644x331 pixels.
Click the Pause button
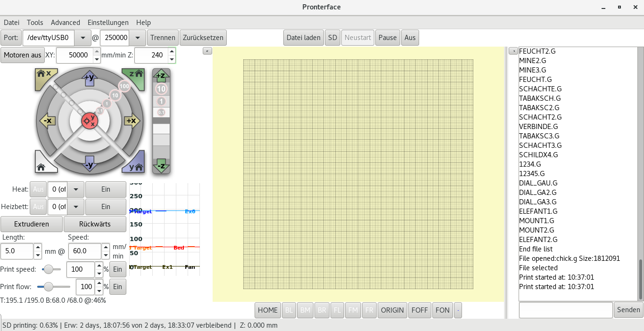coord(388,38)
